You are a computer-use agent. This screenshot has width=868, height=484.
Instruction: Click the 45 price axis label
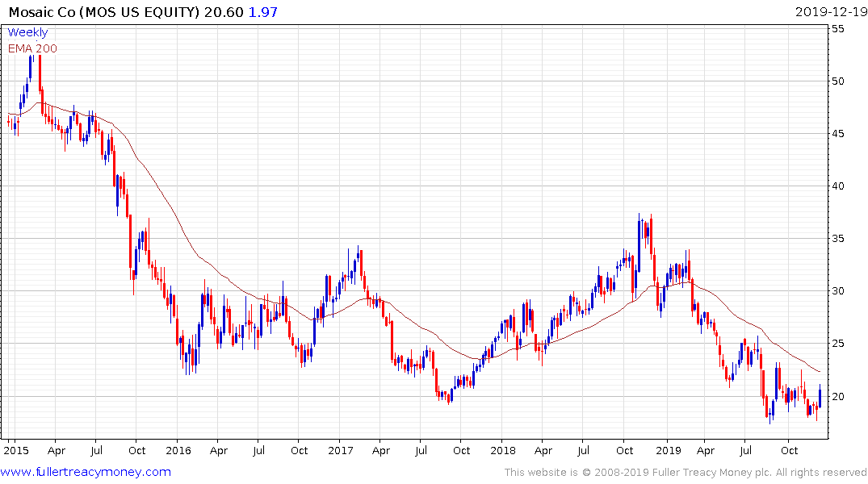point(838,134)
